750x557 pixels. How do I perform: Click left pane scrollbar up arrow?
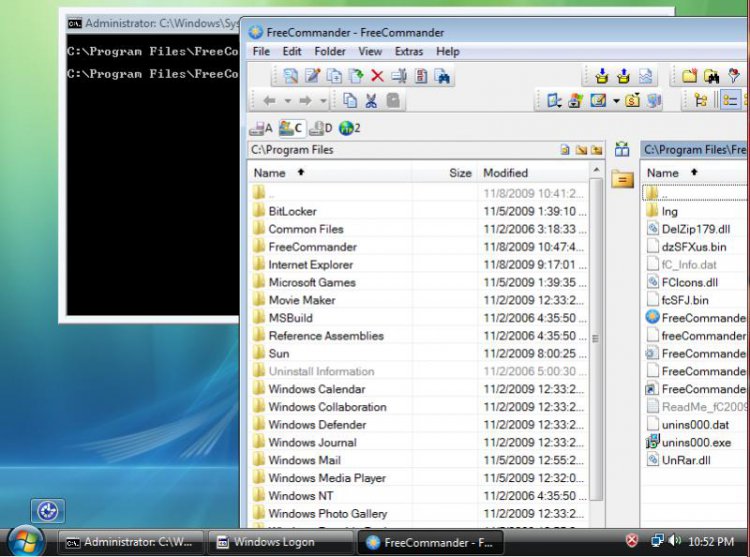pyautogui.click(x=596, y=170)
